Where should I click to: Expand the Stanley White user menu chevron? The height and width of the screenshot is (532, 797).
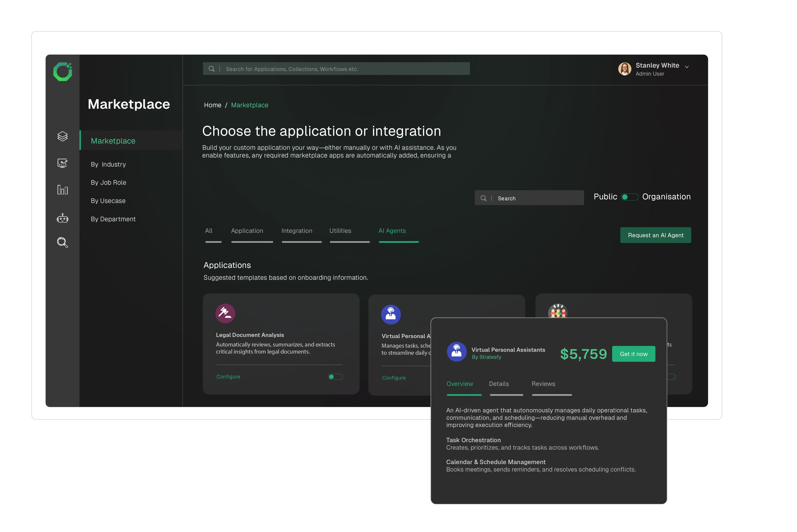(x=687, y=67)
